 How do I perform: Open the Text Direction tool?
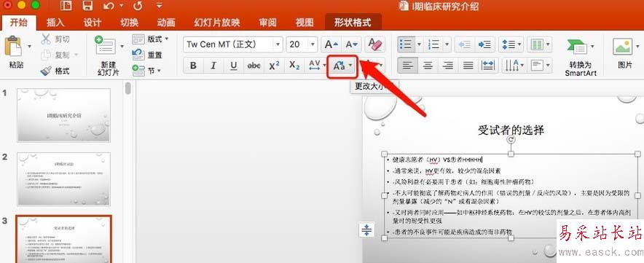click(514, 66)
